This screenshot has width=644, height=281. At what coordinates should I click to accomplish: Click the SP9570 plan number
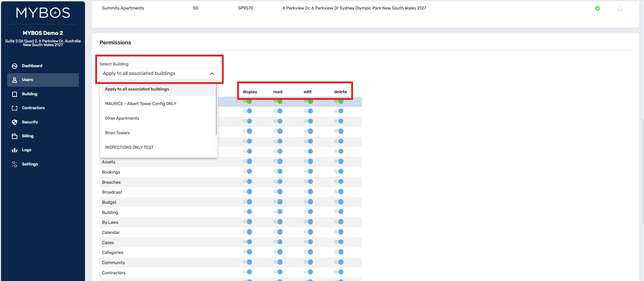coord(245,8)
